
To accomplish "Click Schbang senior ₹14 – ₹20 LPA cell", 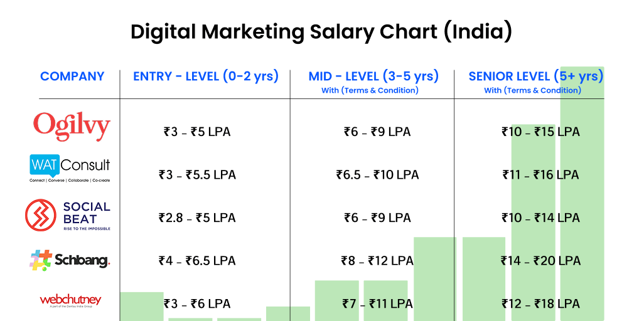I will (x=540, y=260).
